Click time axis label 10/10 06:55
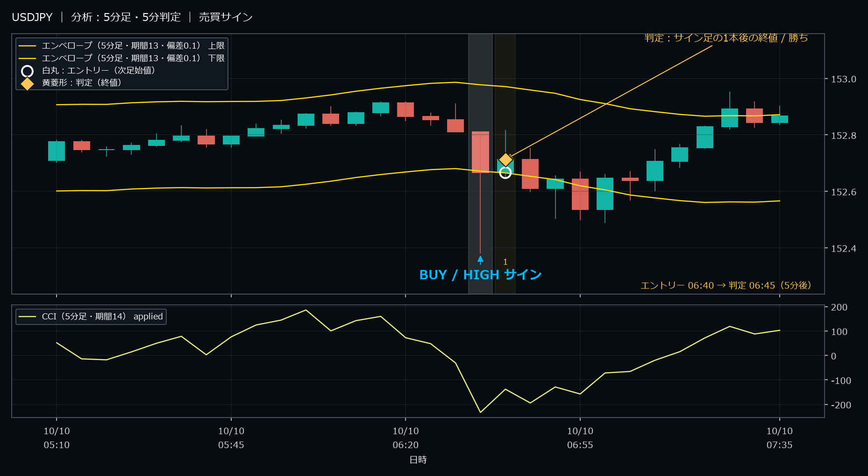868x476 pixels. tap(580, 438)
